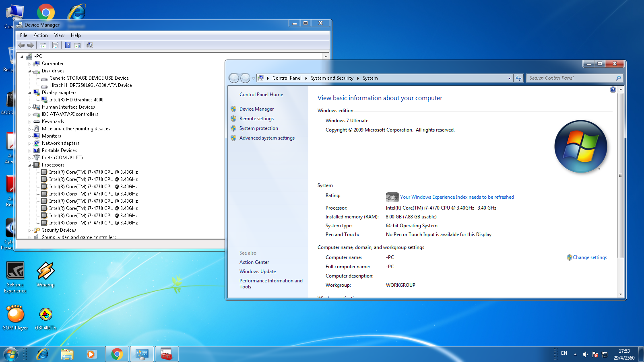Click the search magnifier in Control Panel search

tap(618, 78)
